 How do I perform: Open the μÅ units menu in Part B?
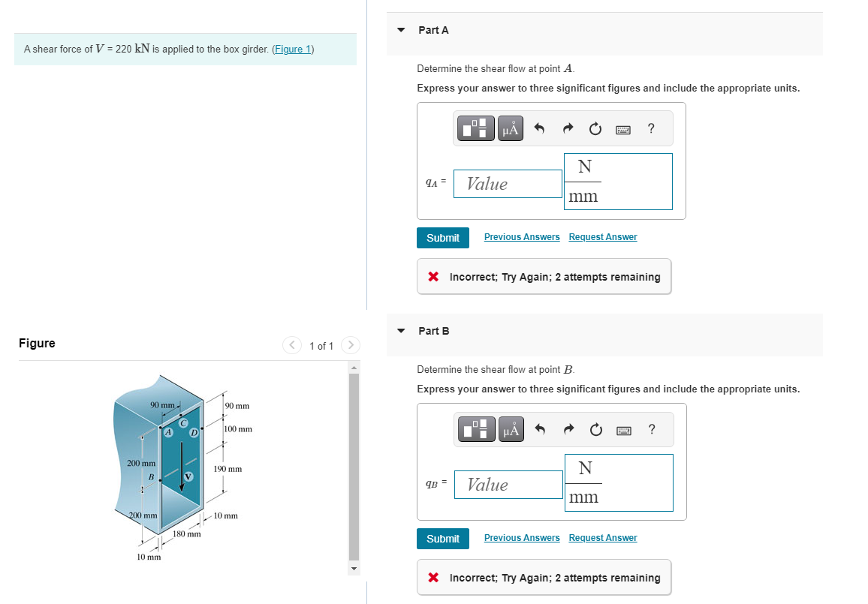coord(511,429)
